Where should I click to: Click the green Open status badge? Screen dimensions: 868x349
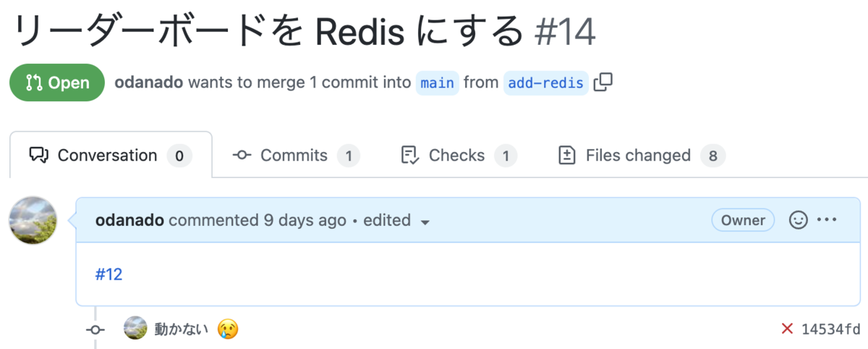[x=57, y=83]
